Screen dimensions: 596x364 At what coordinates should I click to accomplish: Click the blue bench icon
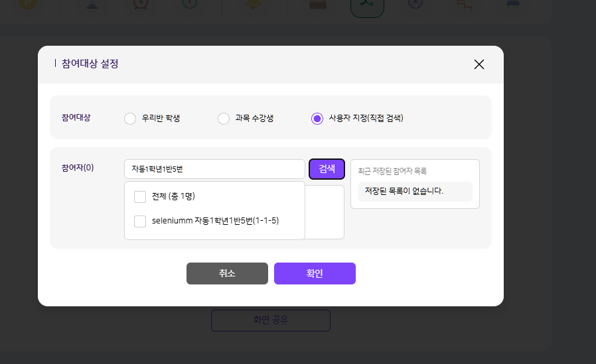(512, 3)
